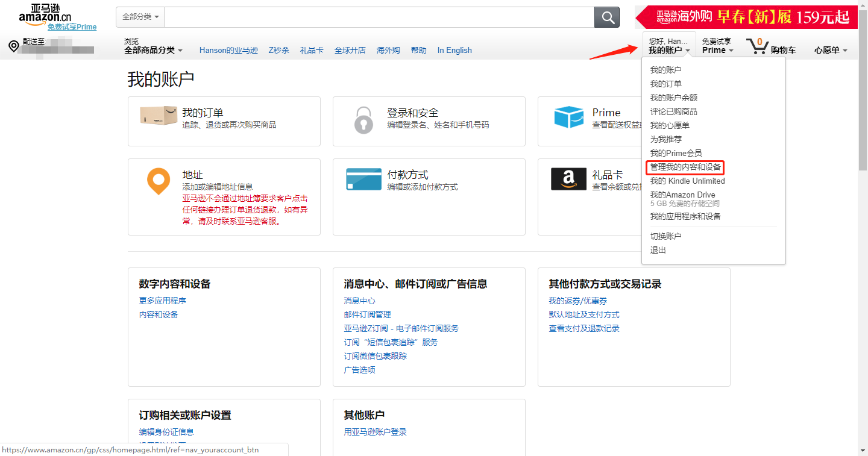Open 我的 Kindle Unlimited menu entry
The width and height of the screenshot is (868, 456).
coord(687,181)
